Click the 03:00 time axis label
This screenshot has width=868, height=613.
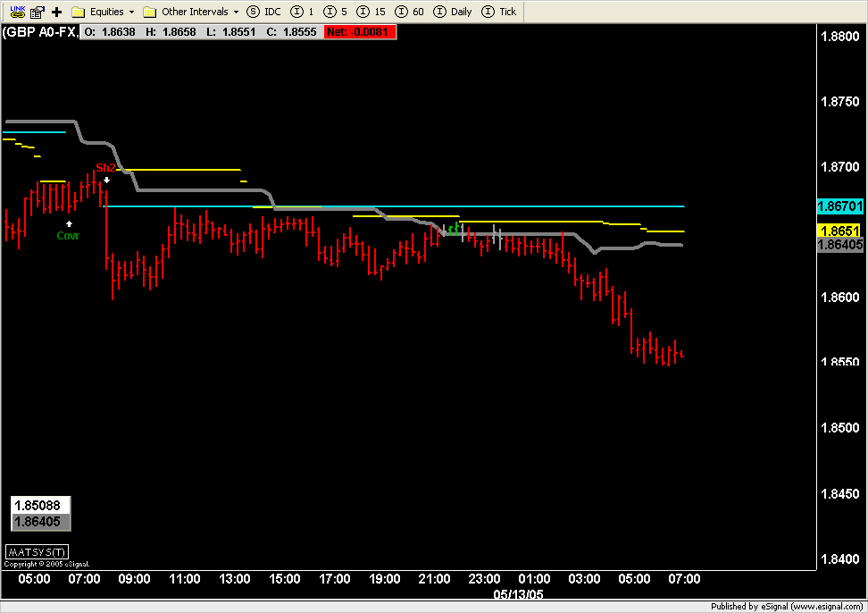(585, 579)
